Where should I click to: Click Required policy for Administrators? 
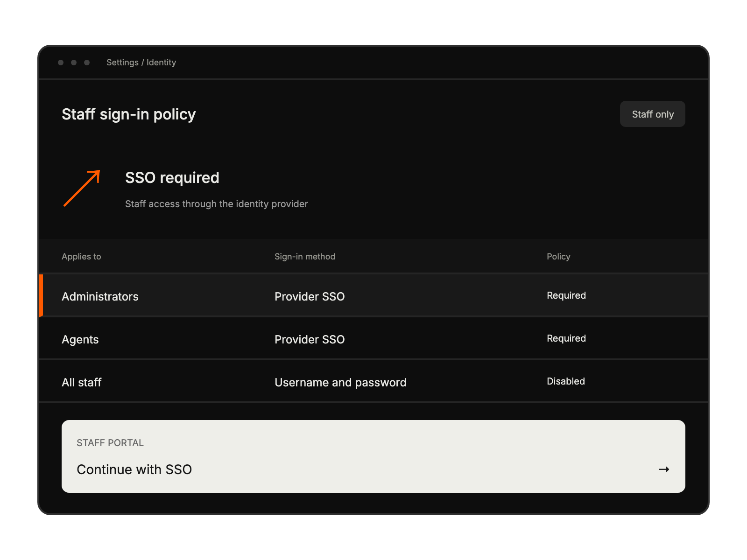pos(566,295)
